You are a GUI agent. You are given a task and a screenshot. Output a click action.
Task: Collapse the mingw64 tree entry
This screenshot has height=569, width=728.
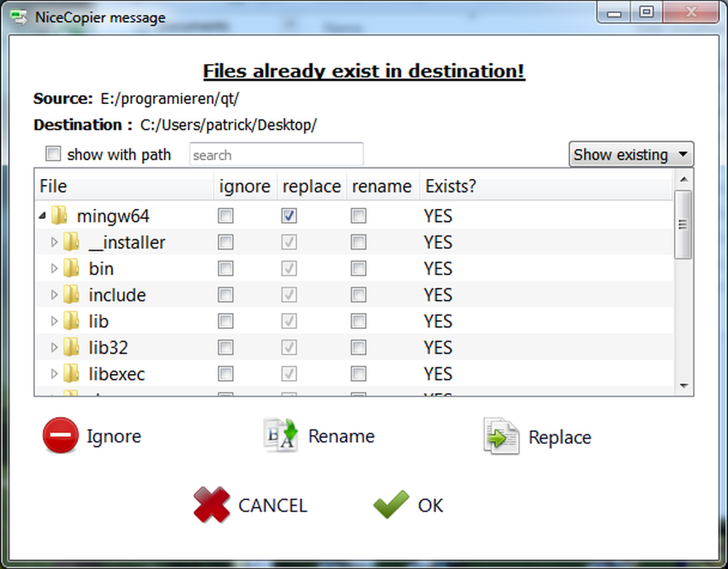tap(42, 215)
